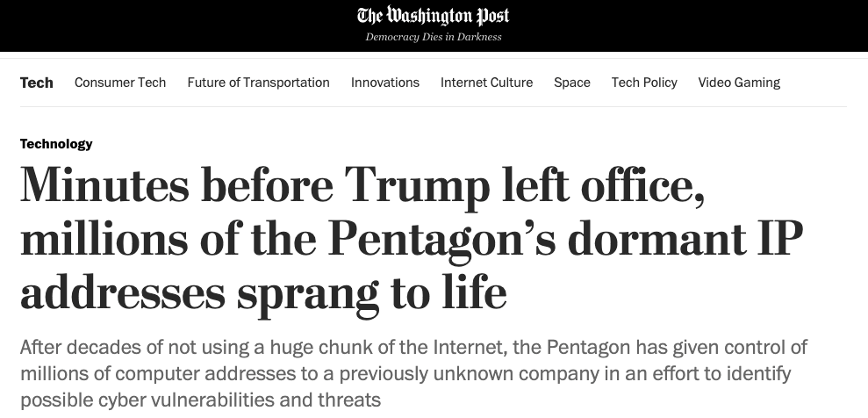Click The Washington Post masthead logo

tap(433, 16)
